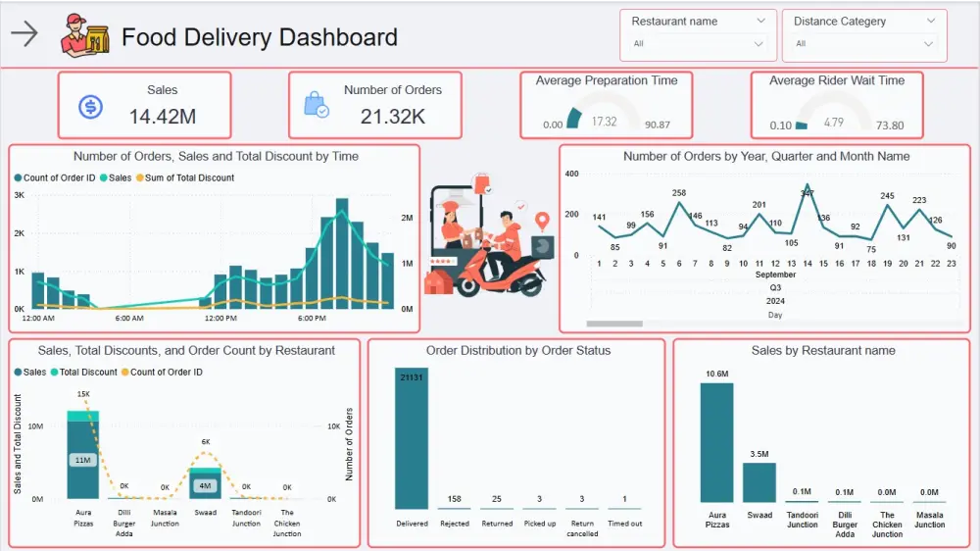Click the 6:00 PM axis label
Viewport: 980px width, 551px height.
(312, 319)
